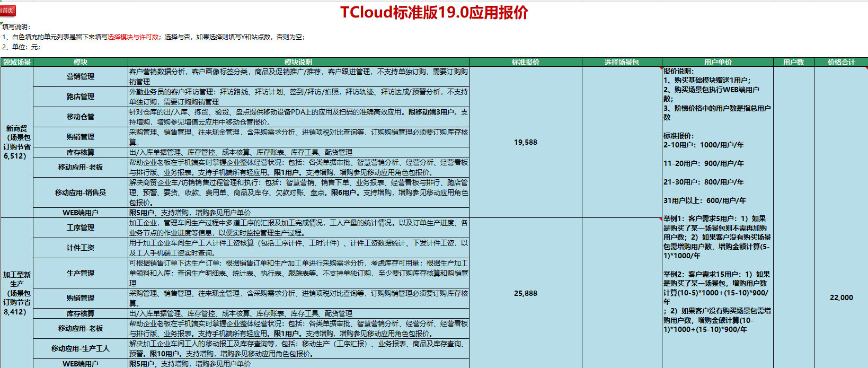Select the 新商贸 scenario cell
This screenshot has height=368, width=868.
pos(16,142)
